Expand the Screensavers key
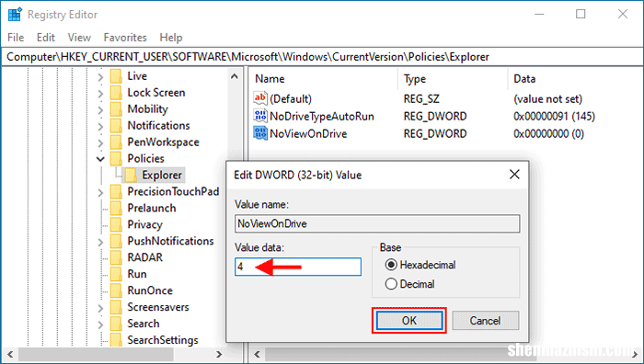 tap(100, 307)
